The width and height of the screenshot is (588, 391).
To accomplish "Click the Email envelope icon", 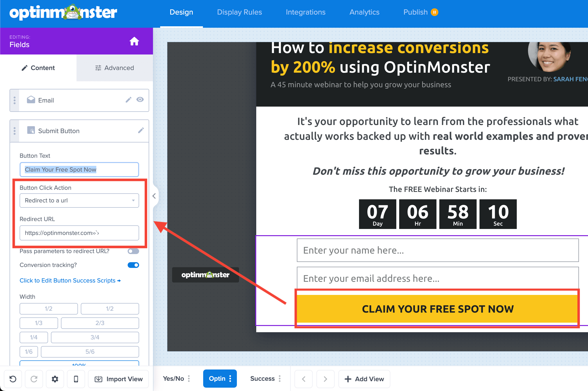I will tap(31, 100).
